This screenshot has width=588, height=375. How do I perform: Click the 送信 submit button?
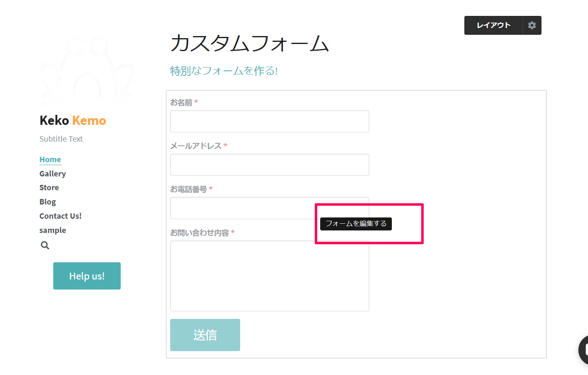coord(205,335)
